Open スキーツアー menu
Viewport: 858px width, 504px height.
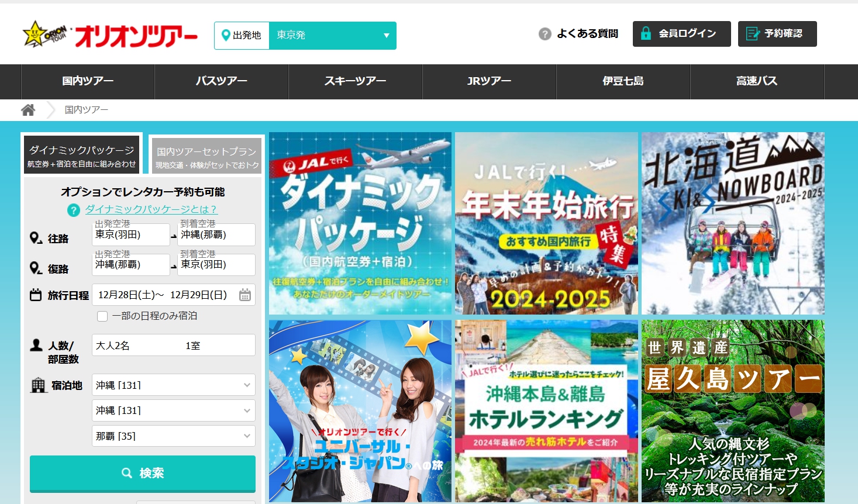[356, 81]
